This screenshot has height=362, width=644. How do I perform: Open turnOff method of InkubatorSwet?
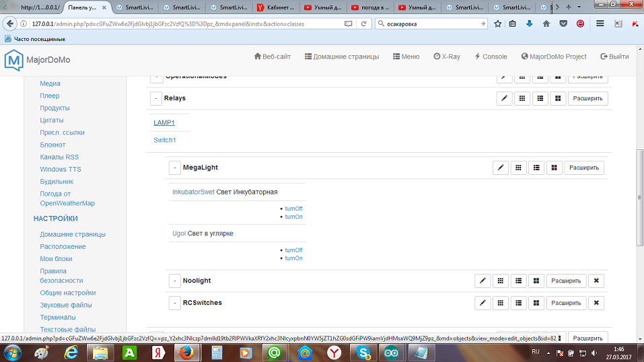tap(293, 209)
